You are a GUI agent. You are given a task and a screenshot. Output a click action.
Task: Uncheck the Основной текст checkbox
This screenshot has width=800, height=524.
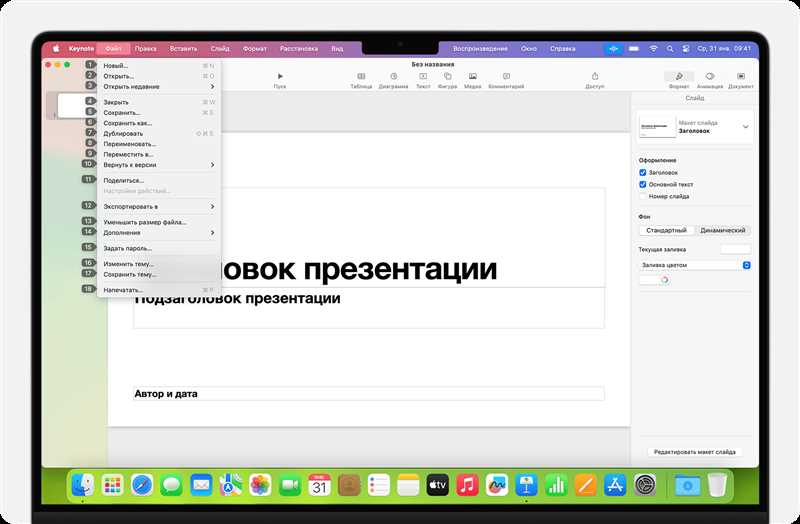point(642,184)
